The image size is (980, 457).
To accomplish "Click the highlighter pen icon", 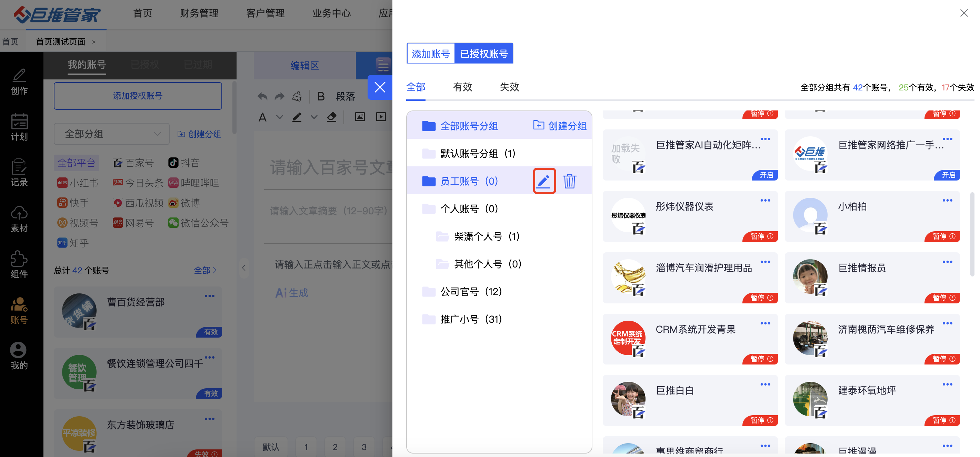I will pos(297,117).
